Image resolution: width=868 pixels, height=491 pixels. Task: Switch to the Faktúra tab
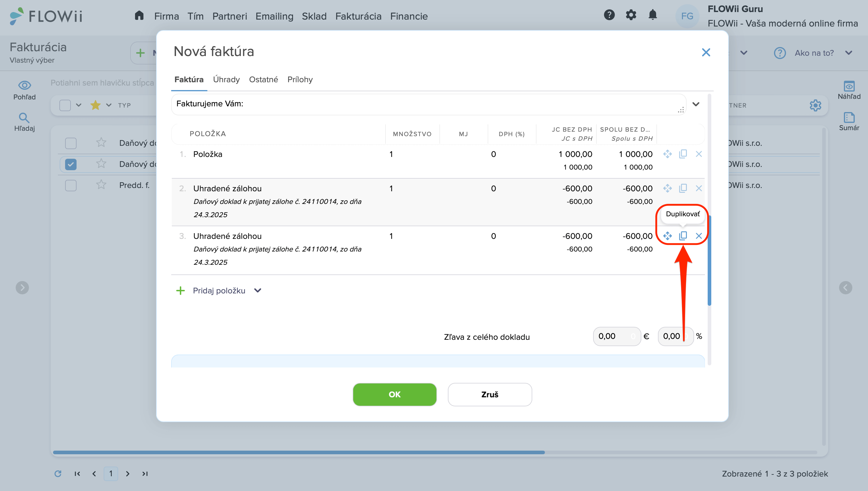(189, 80)
